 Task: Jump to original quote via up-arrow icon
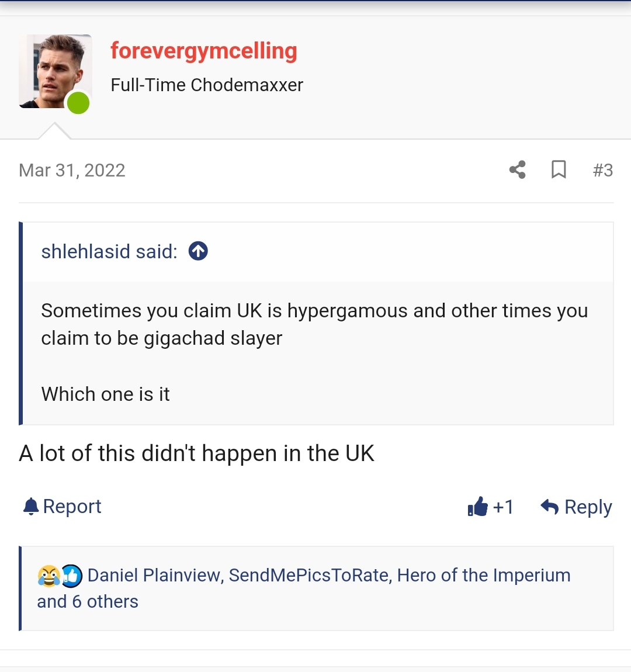click(x=198, y=251)
